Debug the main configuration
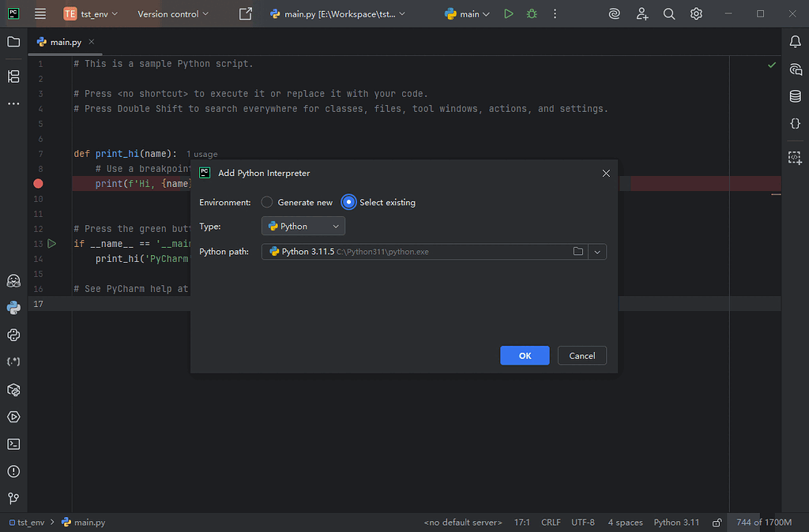Screen dimensions: 809x532 (x=532, y=14)
